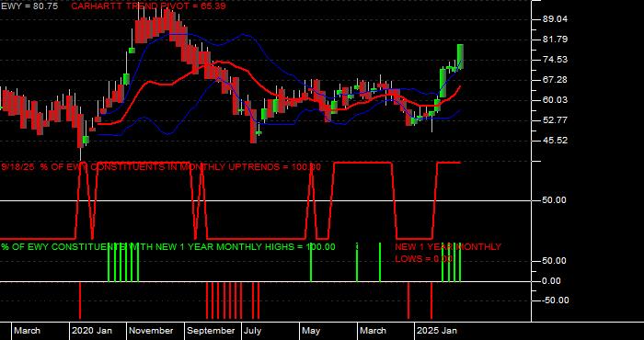The height and width of the screenshot is (340, 644).
Task: Click the LOWS = 0.00 text
Action: pos(424,259)
